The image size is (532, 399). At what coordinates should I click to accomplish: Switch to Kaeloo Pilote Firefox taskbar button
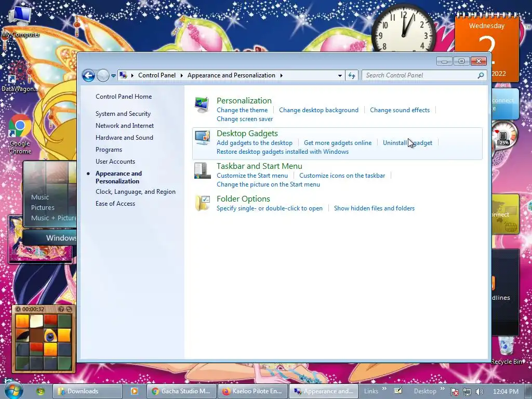252,391
